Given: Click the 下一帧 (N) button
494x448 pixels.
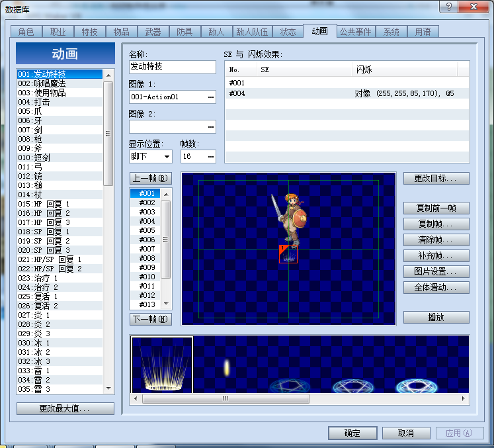Looking at the screenshot, I should click(x=151, y=319).
